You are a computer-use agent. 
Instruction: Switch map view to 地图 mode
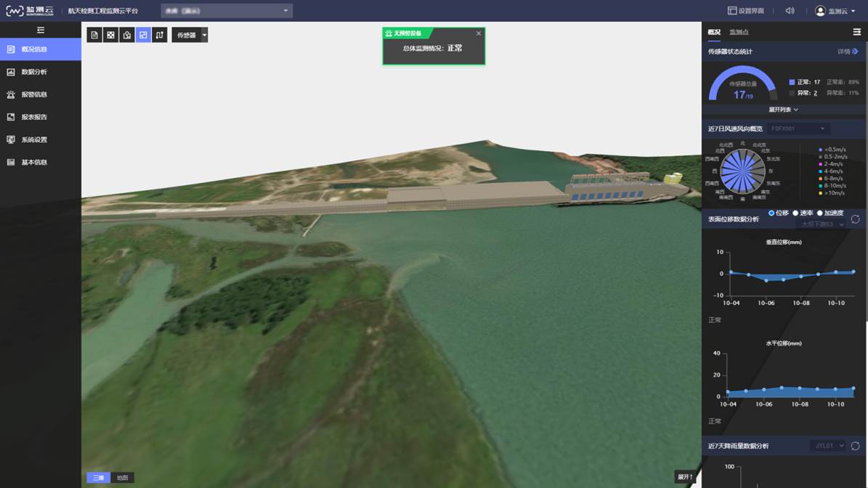[x=123, y=478]
